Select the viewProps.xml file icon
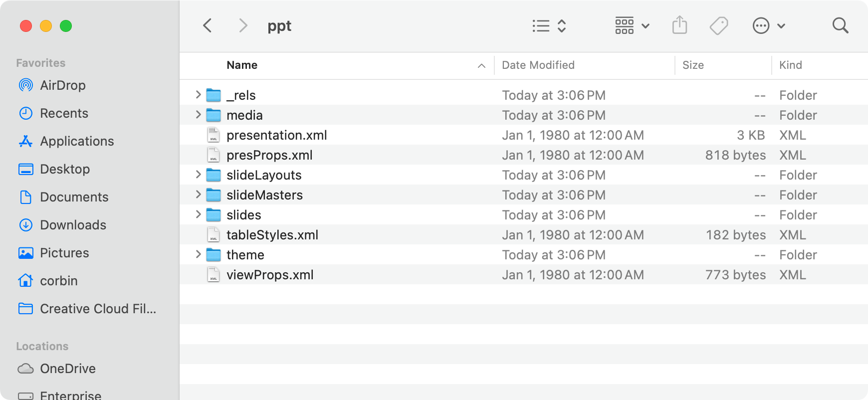Image resolution: width=868 pixels, height=400 pixels. [x=214, y=274]
